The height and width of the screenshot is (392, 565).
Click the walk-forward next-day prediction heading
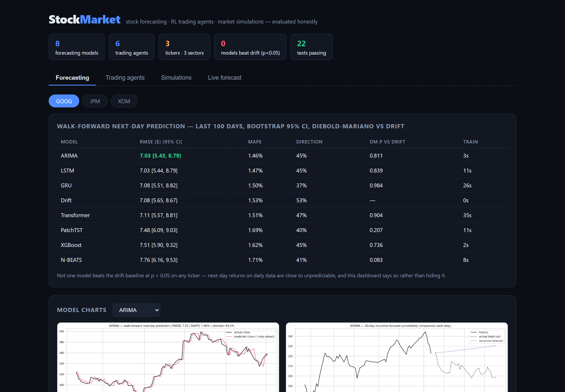230,126
